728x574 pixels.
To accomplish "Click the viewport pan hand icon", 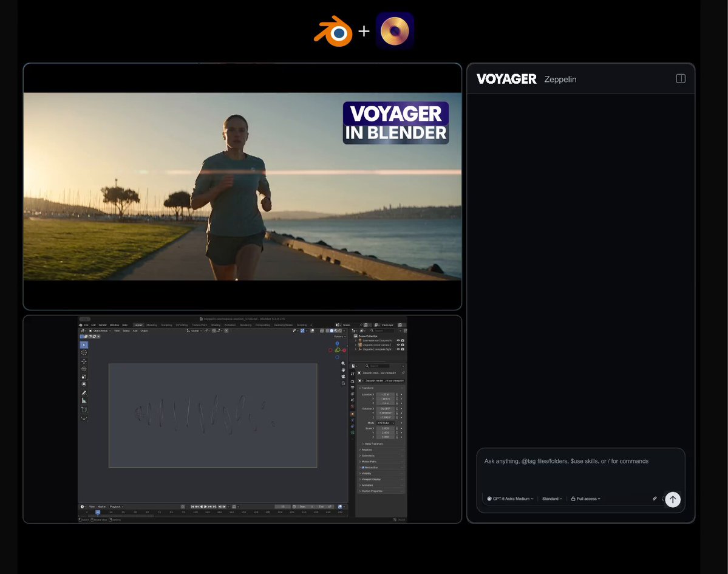I will point(343,370).
